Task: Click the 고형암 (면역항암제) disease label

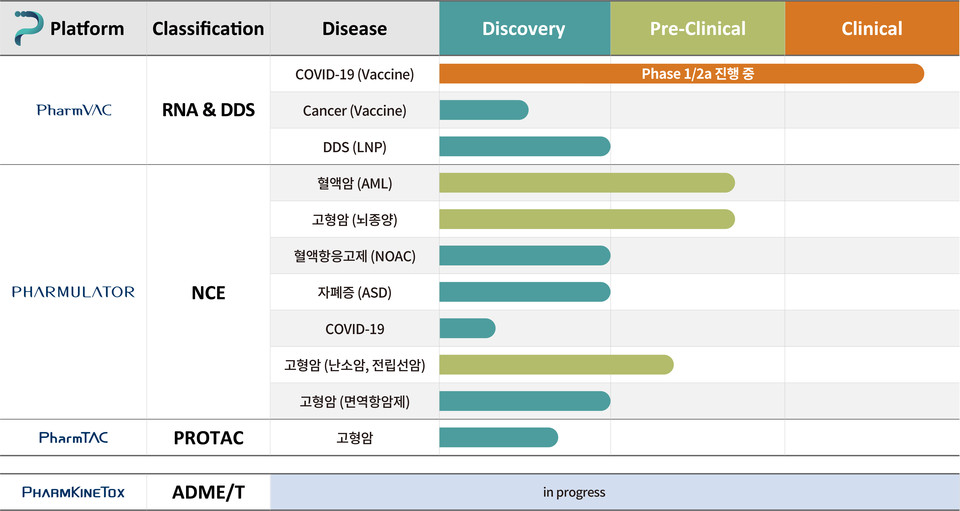Action: click(x=354, y=401)
